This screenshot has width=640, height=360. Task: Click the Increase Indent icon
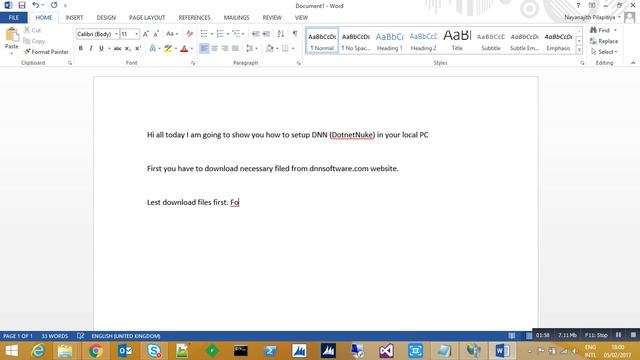pyautogui.click(x=266, y=34)
